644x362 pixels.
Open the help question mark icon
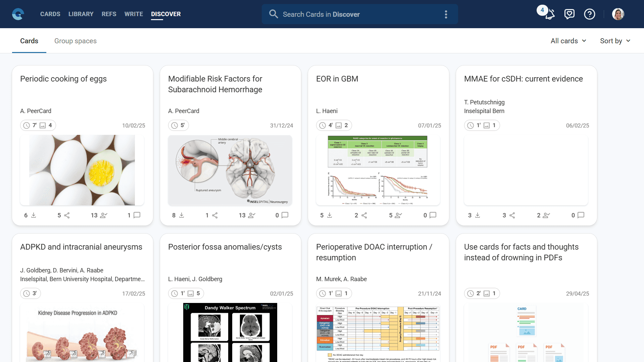589,14
